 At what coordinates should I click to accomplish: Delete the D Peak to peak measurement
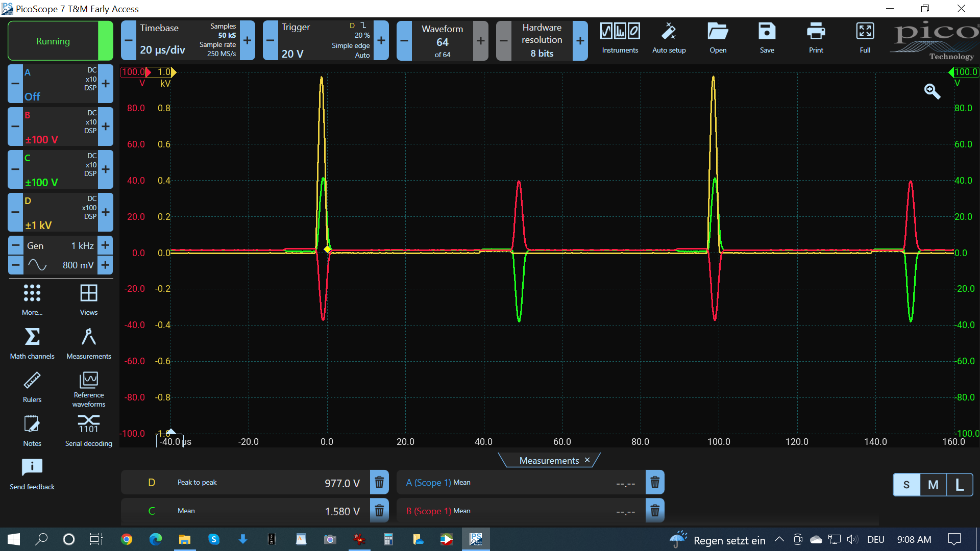tap(379, 483)
